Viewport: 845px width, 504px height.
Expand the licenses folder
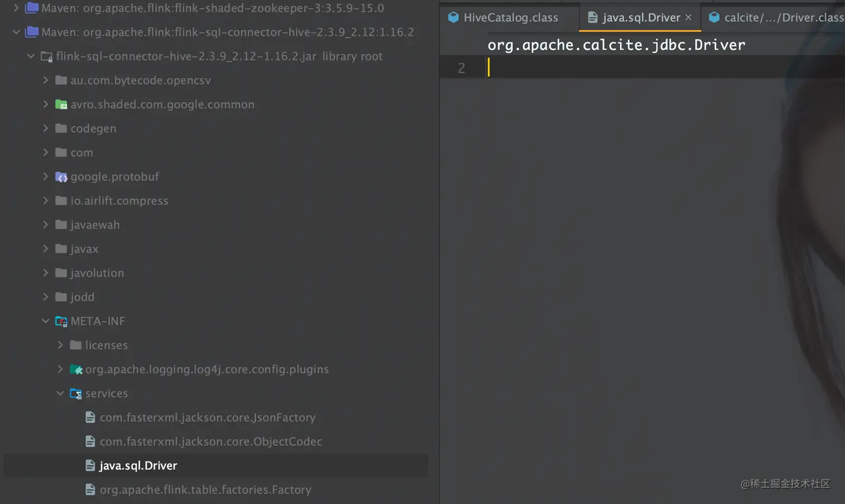point(60,345)
